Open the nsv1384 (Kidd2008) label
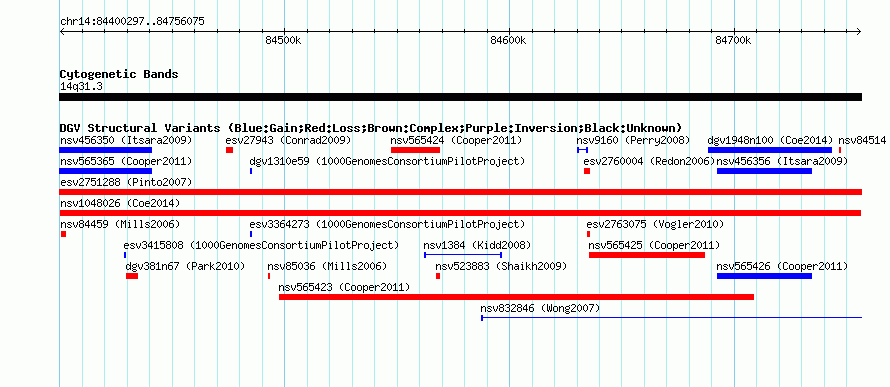 [x=477, y=246]
